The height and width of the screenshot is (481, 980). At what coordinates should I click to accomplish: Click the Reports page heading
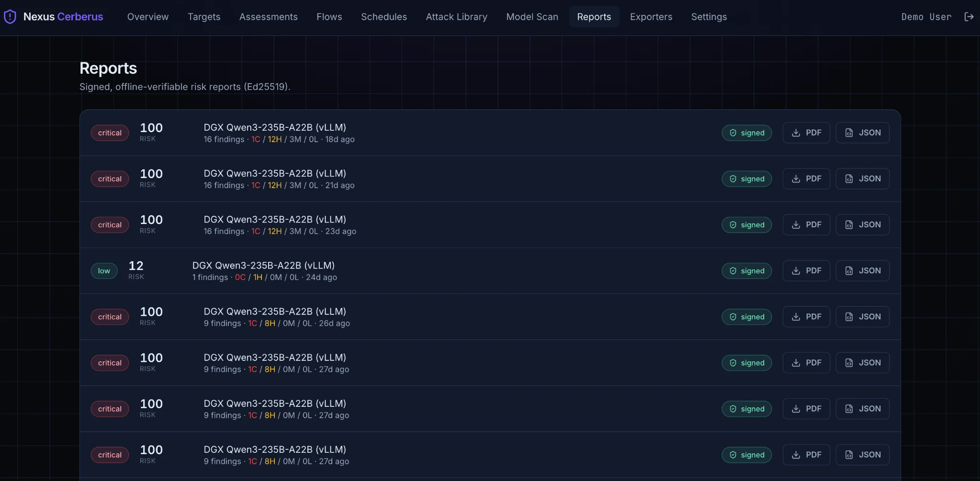(x=108, y=68)
